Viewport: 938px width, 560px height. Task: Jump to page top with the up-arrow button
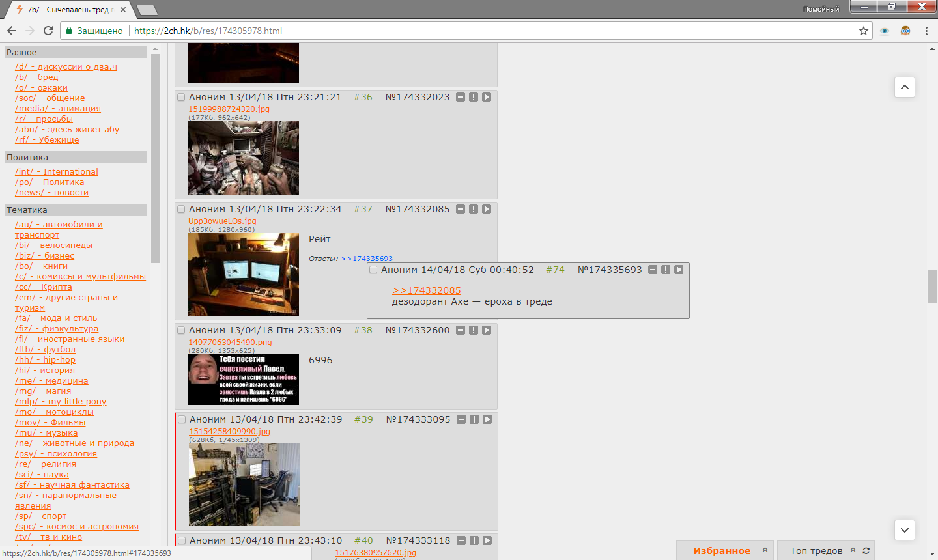pos(905,87)
